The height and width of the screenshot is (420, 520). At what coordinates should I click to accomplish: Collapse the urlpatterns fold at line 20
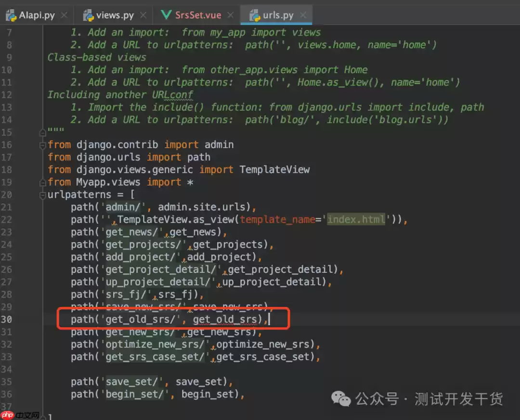[x=42, y=194]
